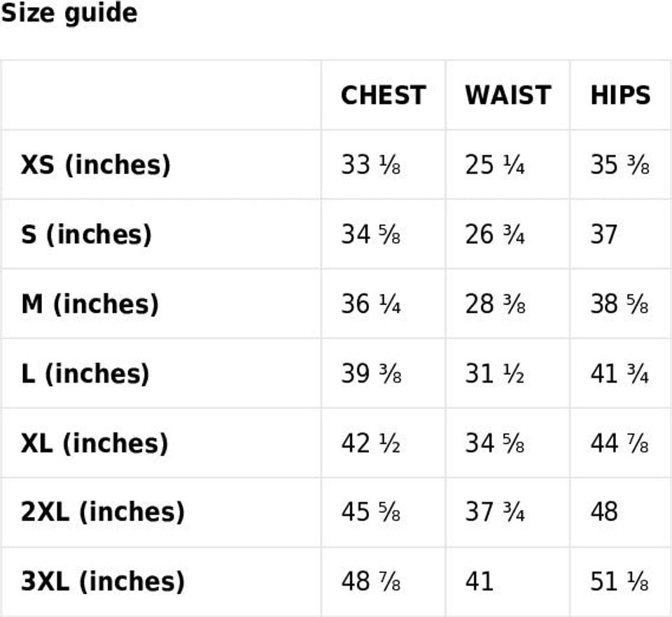Click the XL waist value 34 ⅝

(495, 443)
